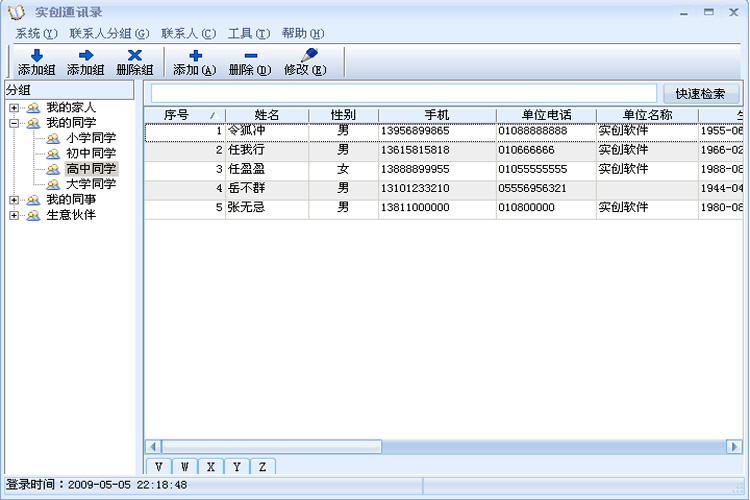
Task: Sort by the 单位名称 column header
Action: tap(647, 115)
